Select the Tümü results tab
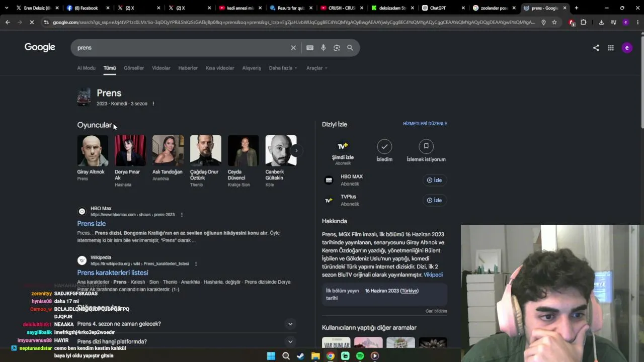This screenshot has width=644, height=362. [x=110, y=68]
